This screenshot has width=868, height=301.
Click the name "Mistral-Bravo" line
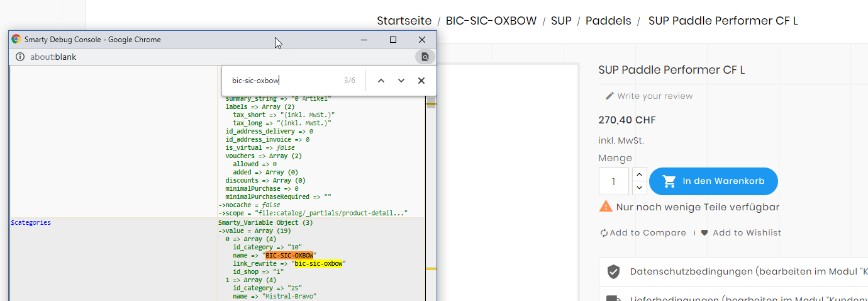(x=274, y=296)
